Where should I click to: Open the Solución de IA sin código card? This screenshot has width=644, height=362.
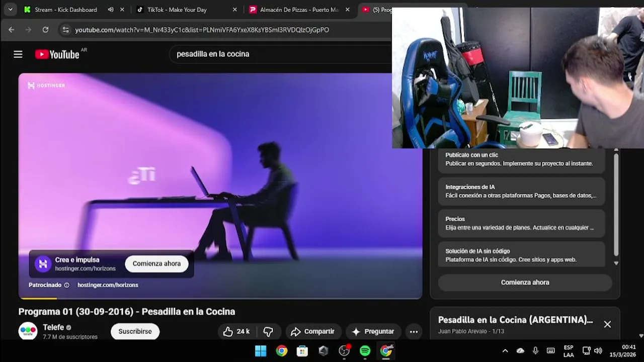coord(522,255)
